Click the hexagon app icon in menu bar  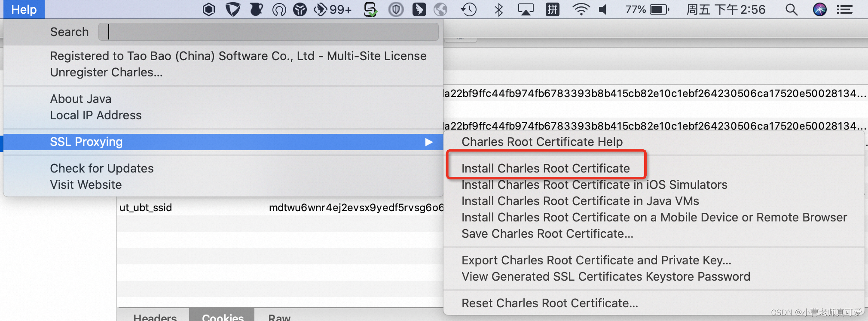(x=209, y=9)
